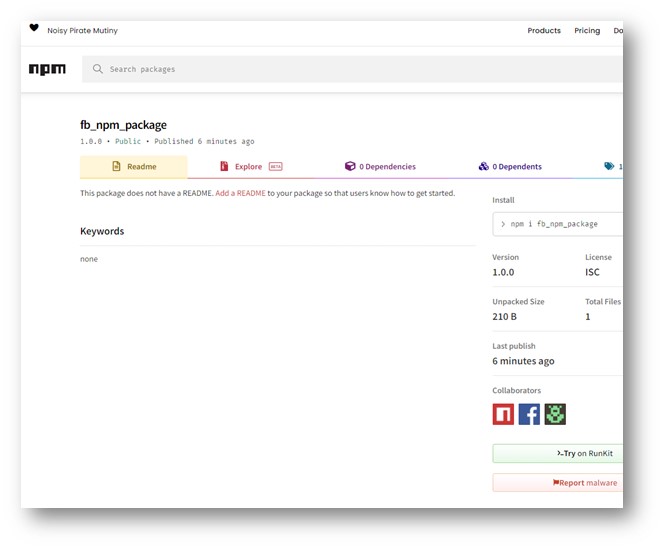Viewport: 665px width, 550px height.
Task: Copy the npm i fb_npm_package command
Action: pyautogui.click(x=558, y=224)
